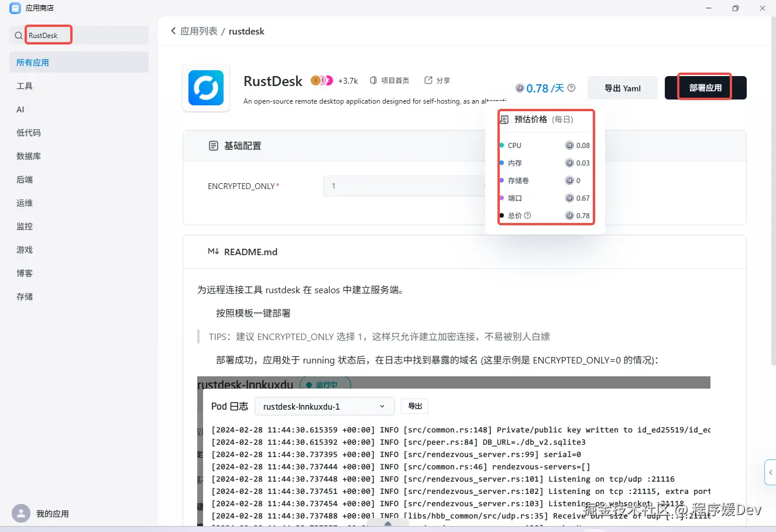Click 导出 Yaml button
776x532 pixels.
623,88
